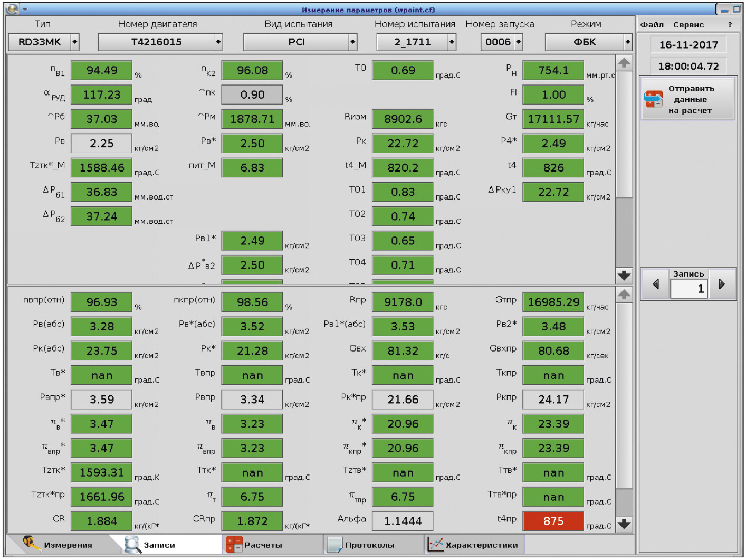Select the red t4пр value 875
This screenshot has width=746, height=560.
553,521
